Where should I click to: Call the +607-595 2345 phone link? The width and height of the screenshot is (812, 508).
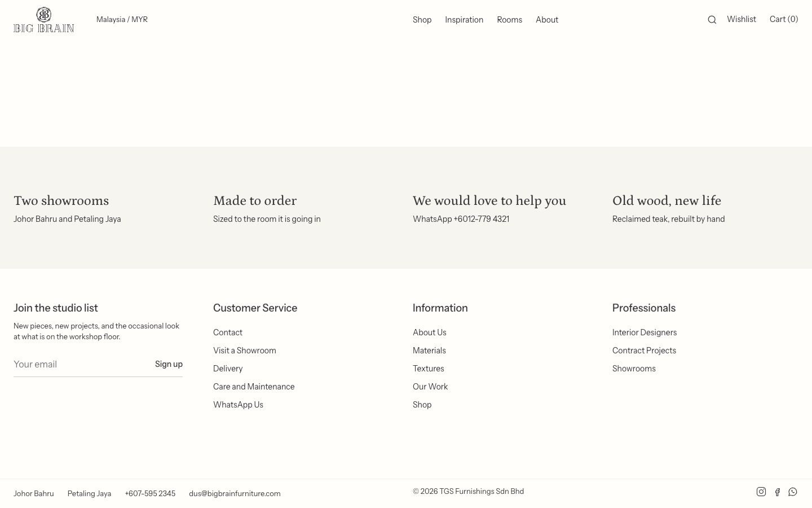coord(150,493)
